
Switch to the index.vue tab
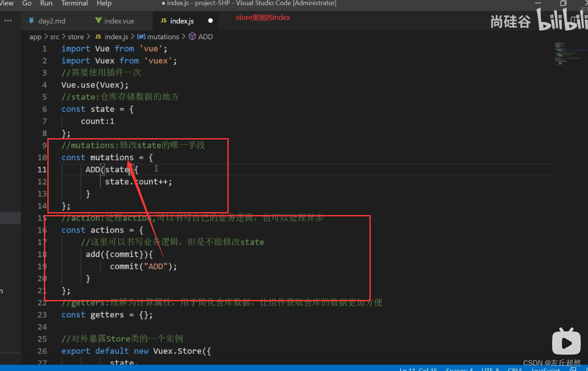[x=119, y=21]
